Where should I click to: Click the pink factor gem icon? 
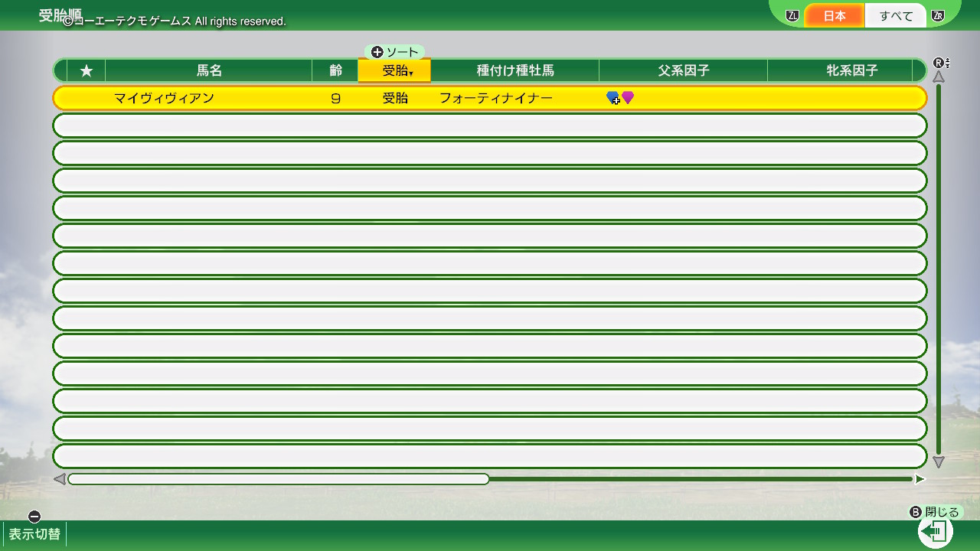pos(628,97)
